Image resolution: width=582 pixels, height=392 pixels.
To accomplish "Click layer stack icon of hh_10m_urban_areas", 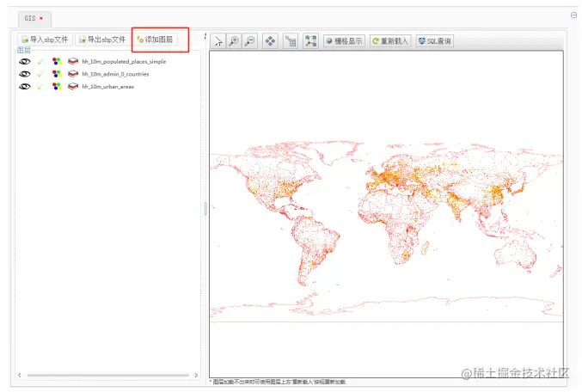I will pyautogui.click(x=73, y=87).
